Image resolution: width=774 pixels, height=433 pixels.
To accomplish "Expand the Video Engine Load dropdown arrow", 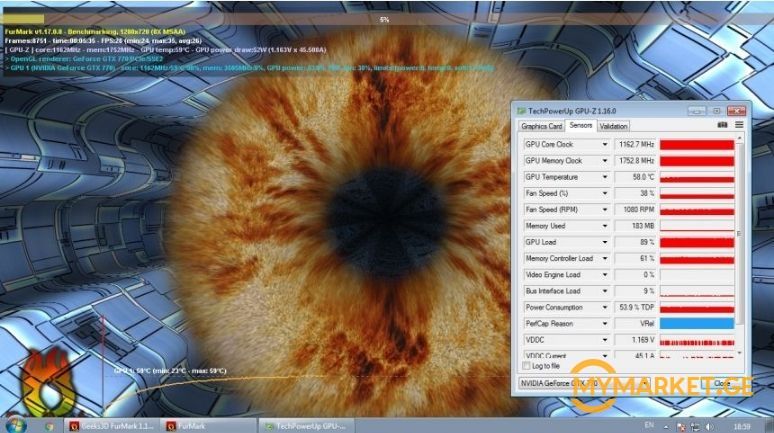I will 605,275.
